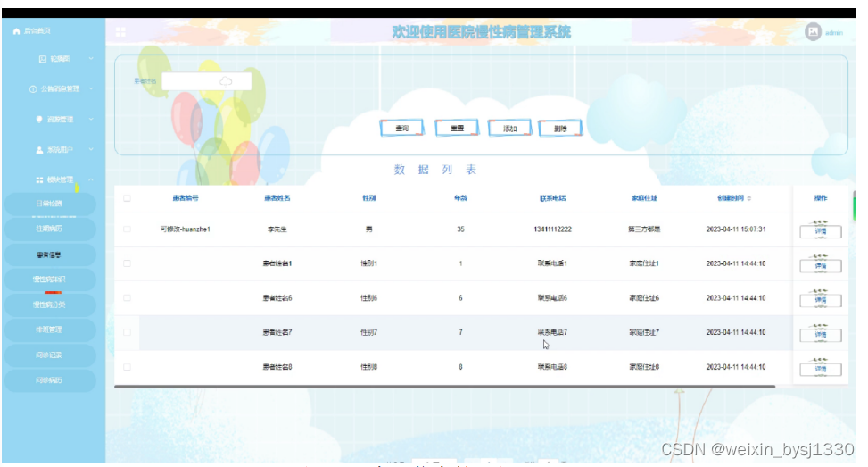Viewport: 868px width, 467px height.
Task: Click the home icon beside 后台首页
Action: click(16, 31)
